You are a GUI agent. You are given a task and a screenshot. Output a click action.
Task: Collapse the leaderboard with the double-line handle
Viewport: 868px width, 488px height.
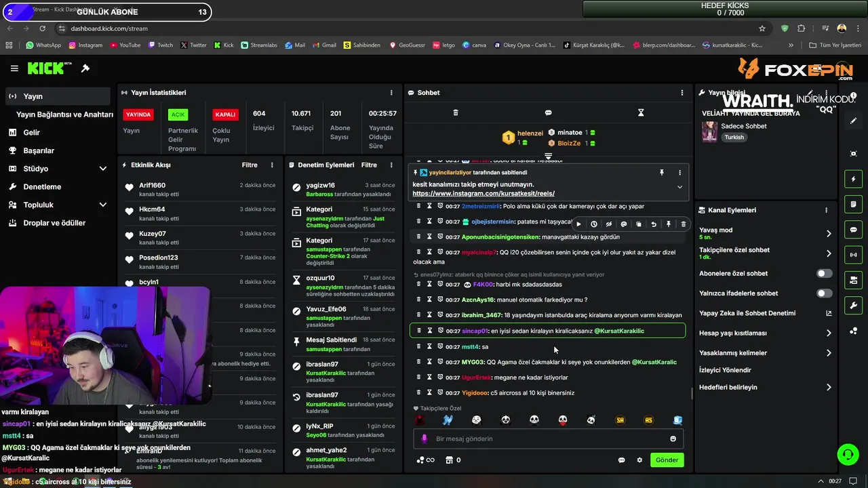tap(548, 157)
